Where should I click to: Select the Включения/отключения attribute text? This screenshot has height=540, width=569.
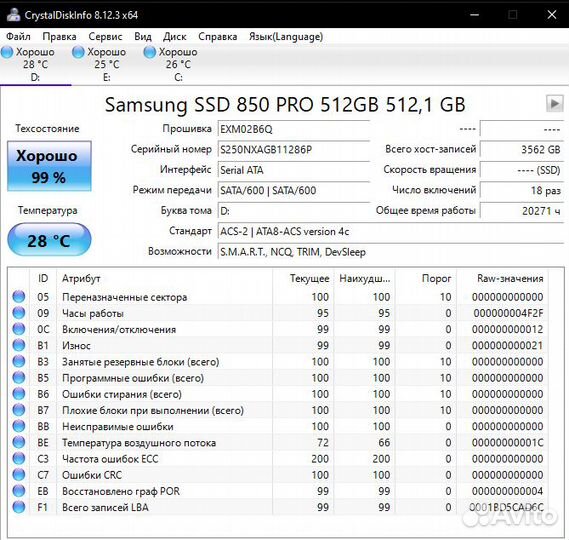(119, 330)
